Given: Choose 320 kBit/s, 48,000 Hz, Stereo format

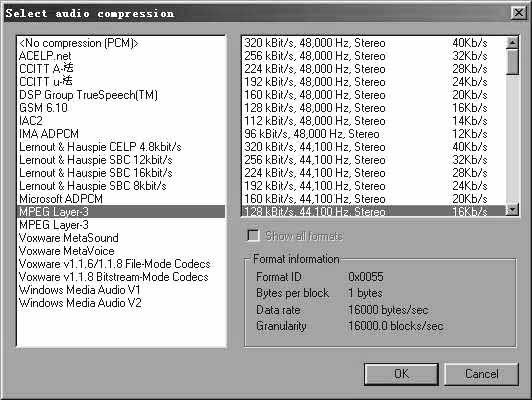Looking at the screenshot, I should click(374, 43).
